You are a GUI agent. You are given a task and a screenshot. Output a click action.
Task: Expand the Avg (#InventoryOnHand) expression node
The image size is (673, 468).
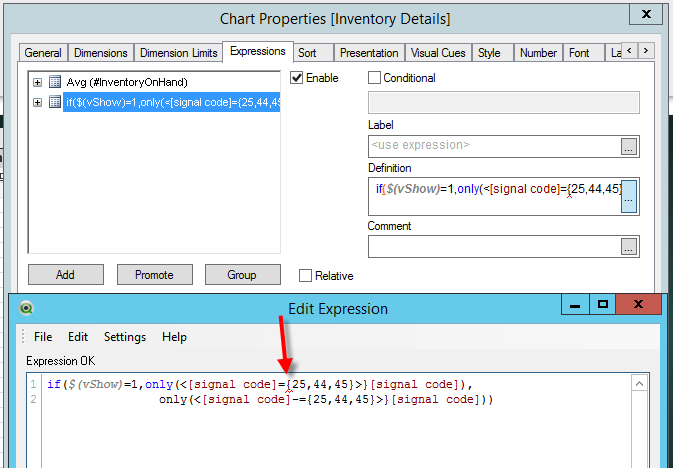[x=38, y=82]
